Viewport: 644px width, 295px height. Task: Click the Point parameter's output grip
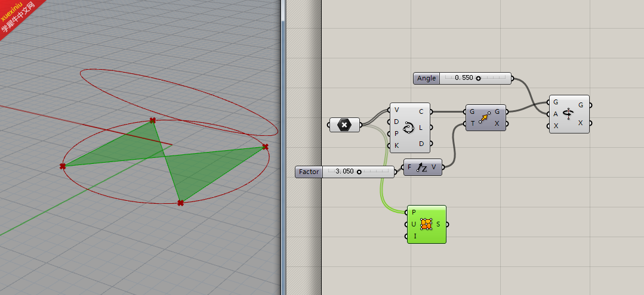tap(362, 125)
